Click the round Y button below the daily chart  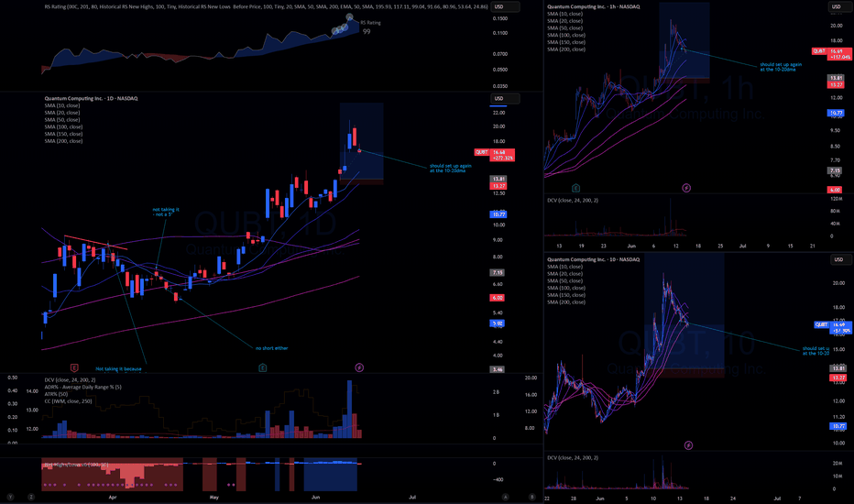point(11,497)
